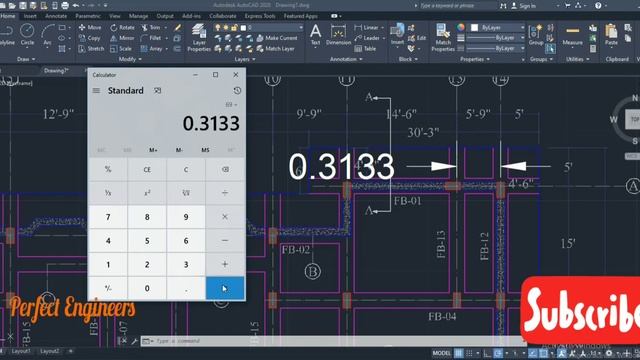
Task: Select the Measure utility
Action: 572,35
